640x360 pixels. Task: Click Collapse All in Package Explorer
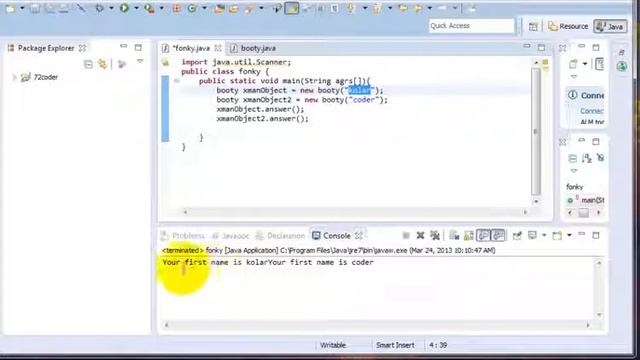(88, 64)
